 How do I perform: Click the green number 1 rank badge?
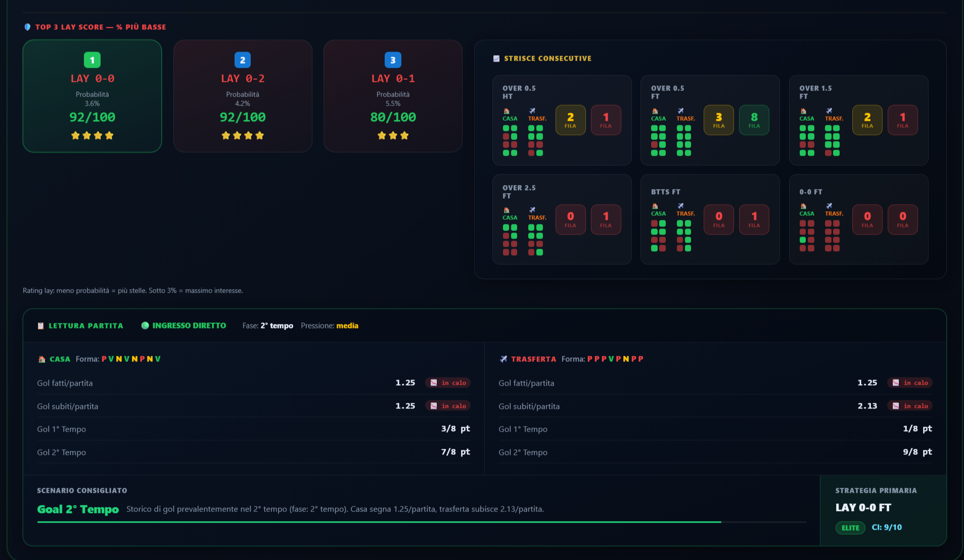92,60
